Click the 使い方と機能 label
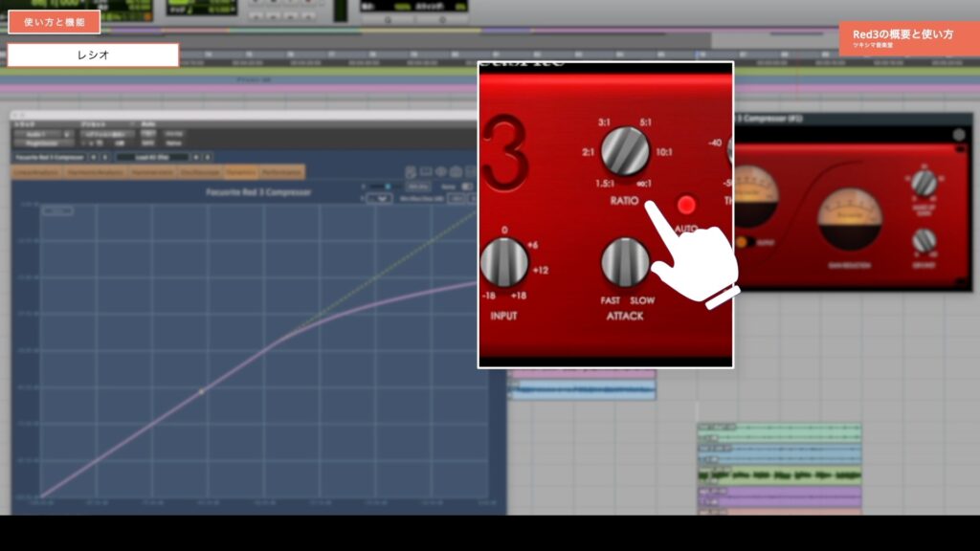 pyautogui.click(x=55, y=22)
